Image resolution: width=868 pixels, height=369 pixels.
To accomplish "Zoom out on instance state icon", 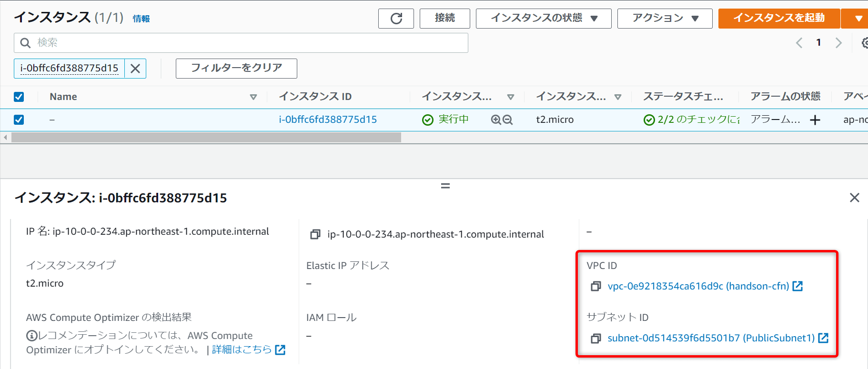I will (x=508, y=120).
